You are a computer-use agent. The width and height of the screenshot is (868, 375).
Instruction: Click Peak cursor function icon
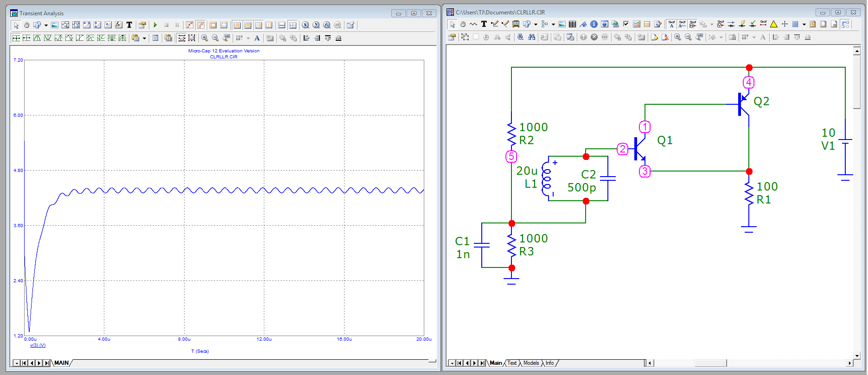[x=37, y=38]
